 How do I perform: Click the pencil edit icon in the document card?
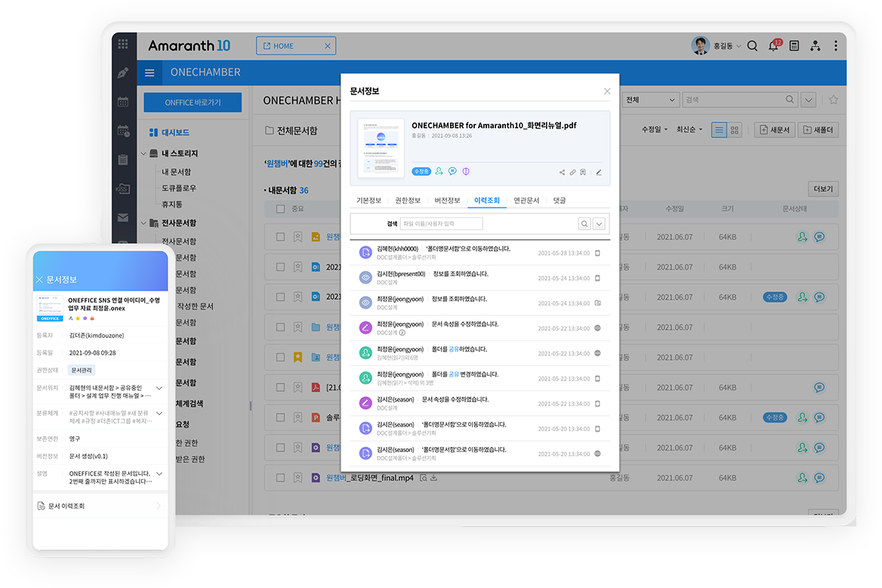click(x=599, y=172)
